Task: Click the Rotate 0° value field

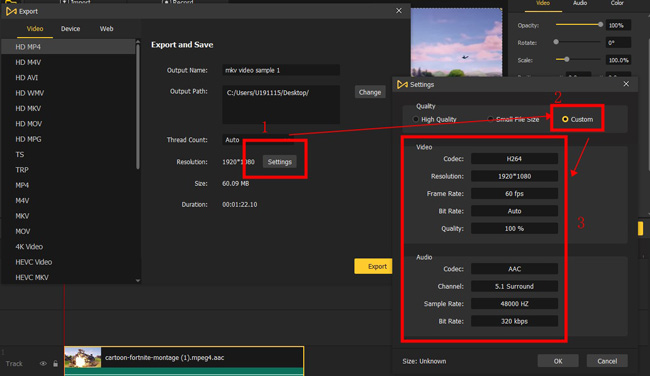Action: pyautogui.click(x=618, y=43)
